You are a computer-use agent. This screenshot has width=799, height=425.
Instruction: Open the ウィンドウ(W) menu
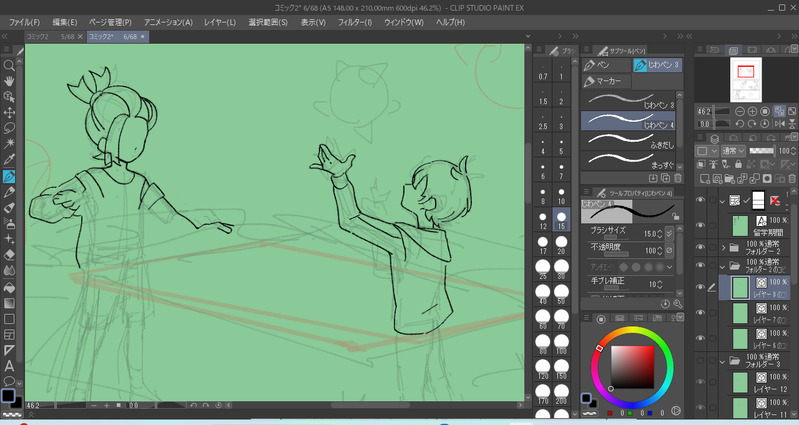pyautogui.click(x=404, y=22)
